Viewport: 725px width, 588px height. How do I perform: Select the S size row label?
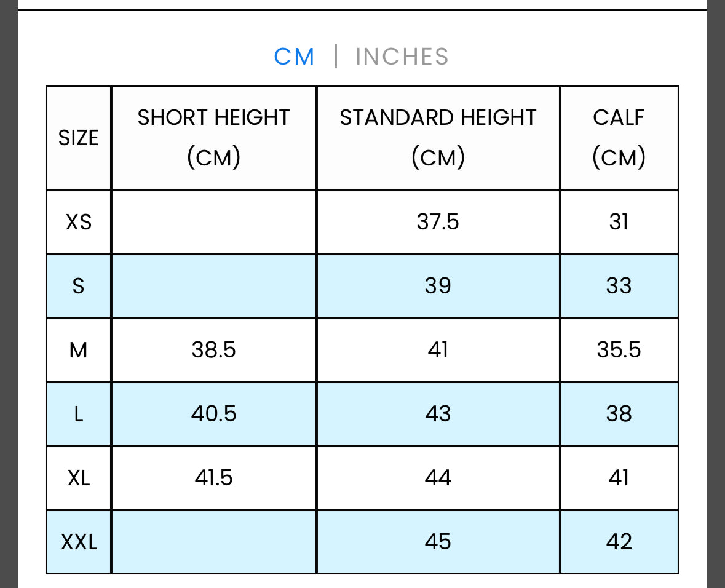point(79,285)
